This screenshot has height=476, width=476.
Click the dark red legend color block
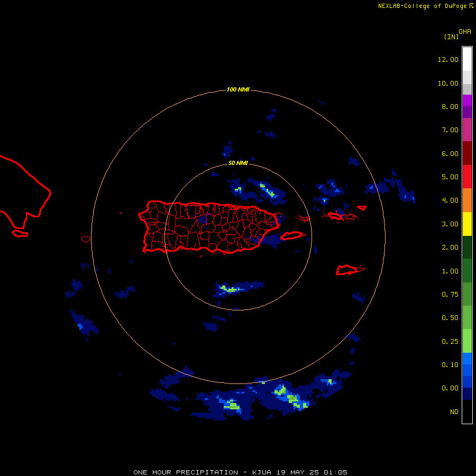pos(467,153)
